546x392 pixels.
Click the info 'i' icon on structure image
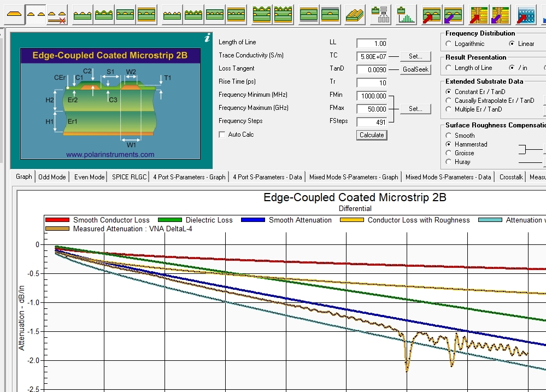[208, 38]
